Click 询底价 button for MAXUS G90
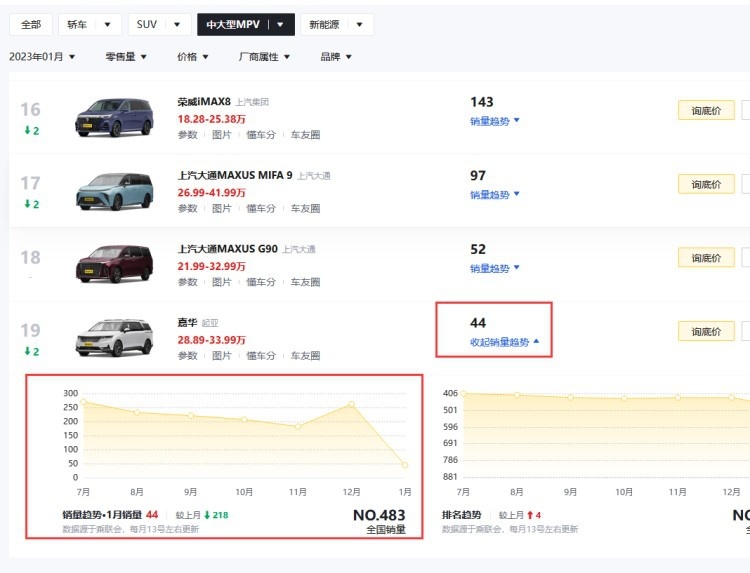750x573 pixels. click(x=706, y=258)
